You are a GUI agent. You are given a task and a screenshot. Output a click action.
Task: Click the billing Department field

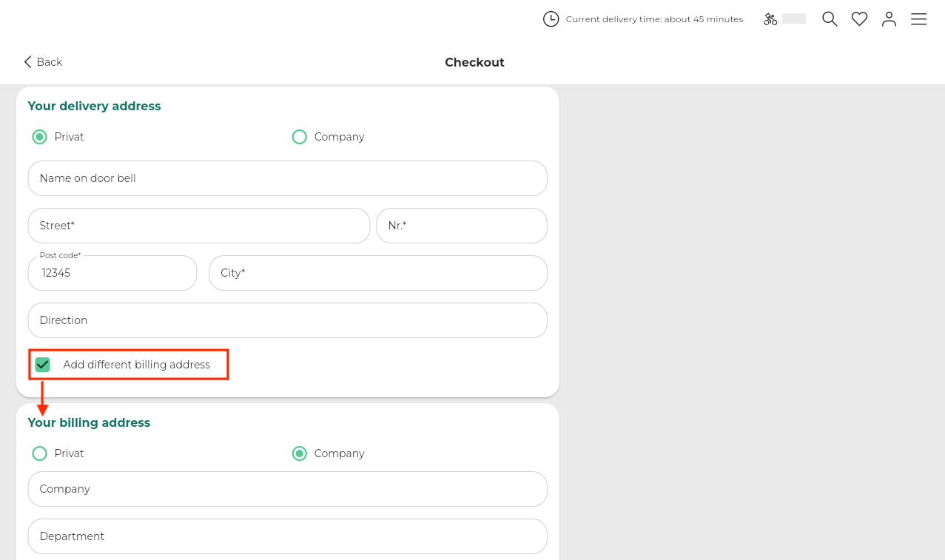tap(287, 536)
